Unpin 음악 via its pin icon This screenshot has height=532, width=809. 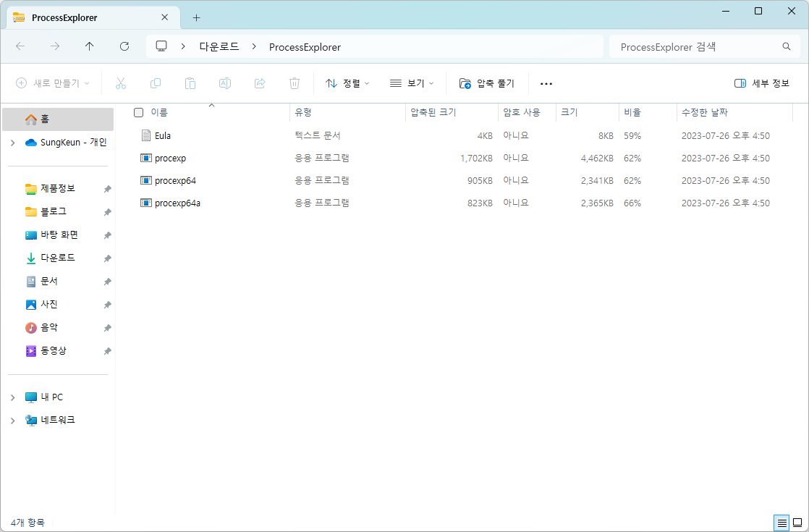click(x=107, y=328)
